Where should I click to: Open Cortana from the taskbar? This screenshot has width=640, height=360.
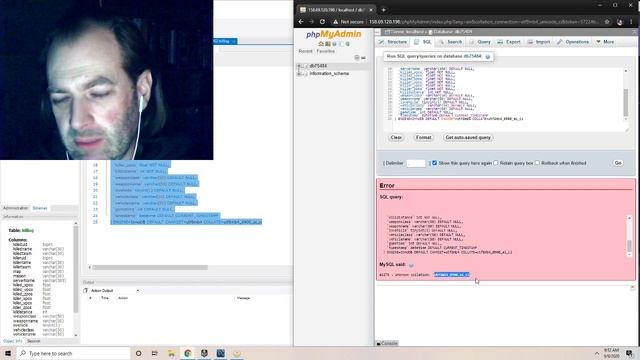[x=138, y=353]
